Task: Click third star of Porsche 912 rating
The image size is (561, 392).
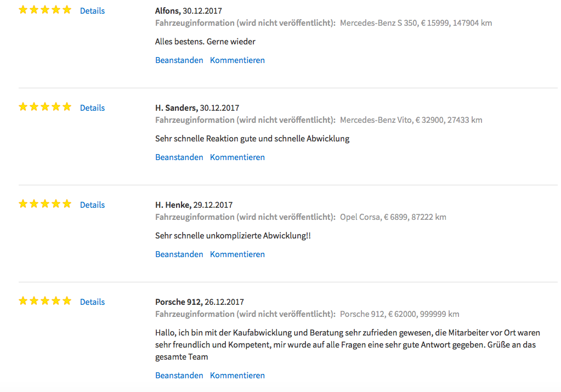Action: (45, 300)
